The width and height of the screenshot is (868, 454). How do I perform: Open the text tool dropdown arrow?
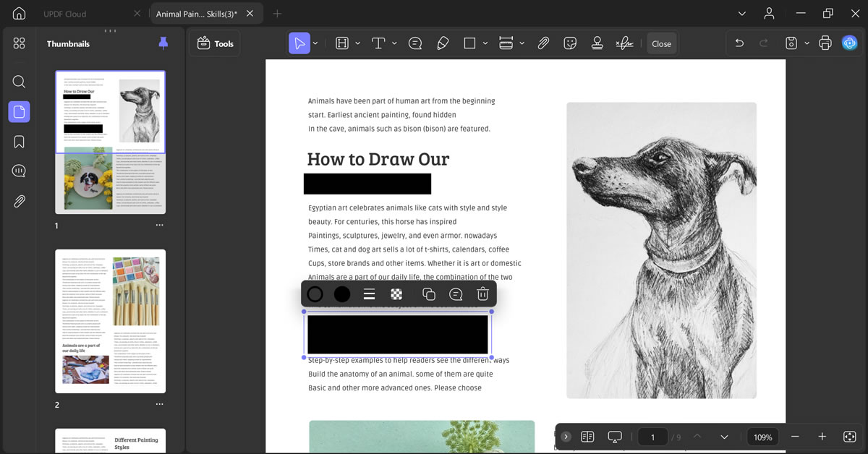[x=394, y=43]
